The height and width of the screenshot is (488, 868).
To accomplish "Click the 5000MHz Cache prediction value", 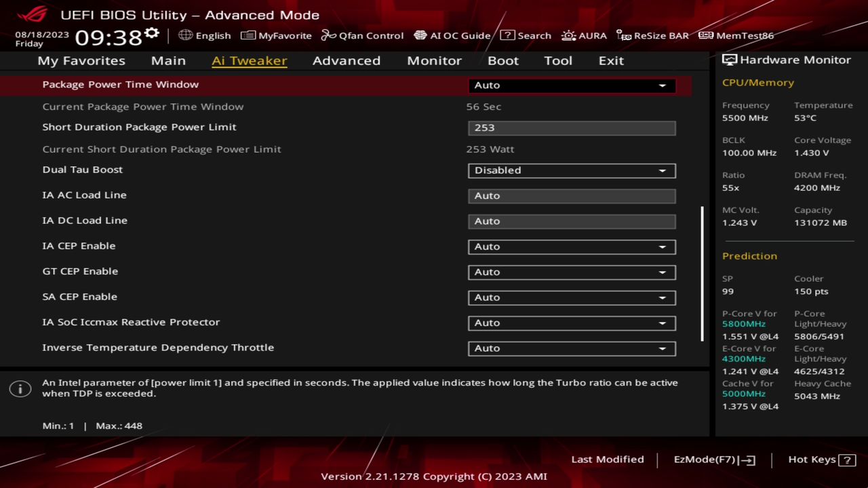I will 744,394.
